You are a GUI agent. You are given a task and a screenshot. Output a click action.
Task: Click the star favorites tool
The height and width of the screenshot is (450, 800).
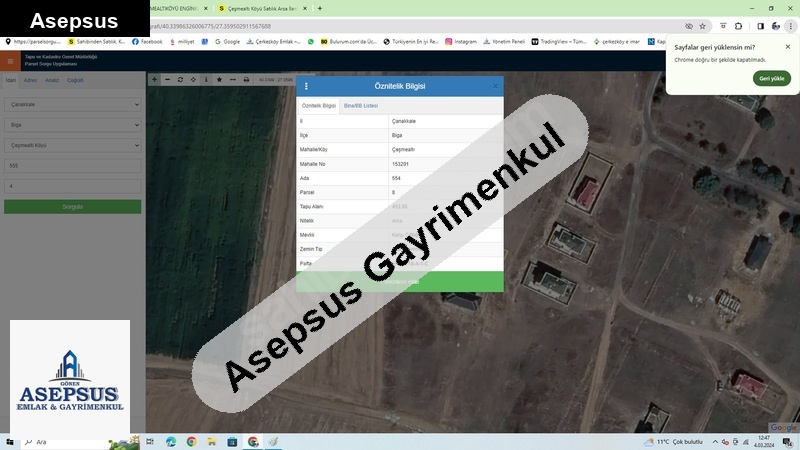(x=219, y=79)
